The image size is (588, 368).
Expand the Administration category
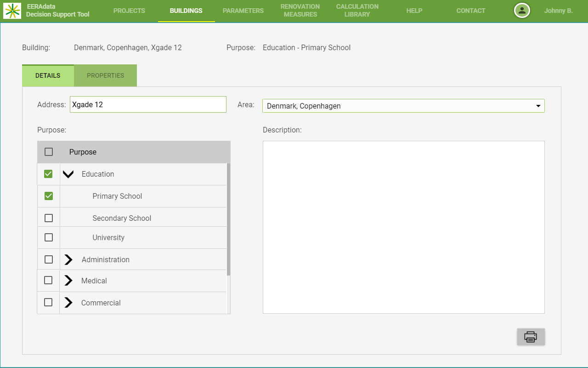(68, 259)
